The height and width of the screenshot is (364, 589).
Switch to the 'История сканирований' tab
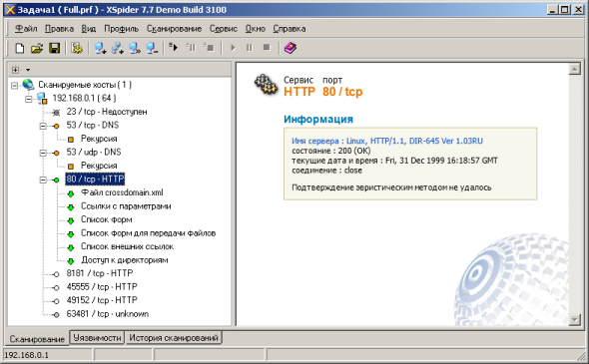[174, 338]
